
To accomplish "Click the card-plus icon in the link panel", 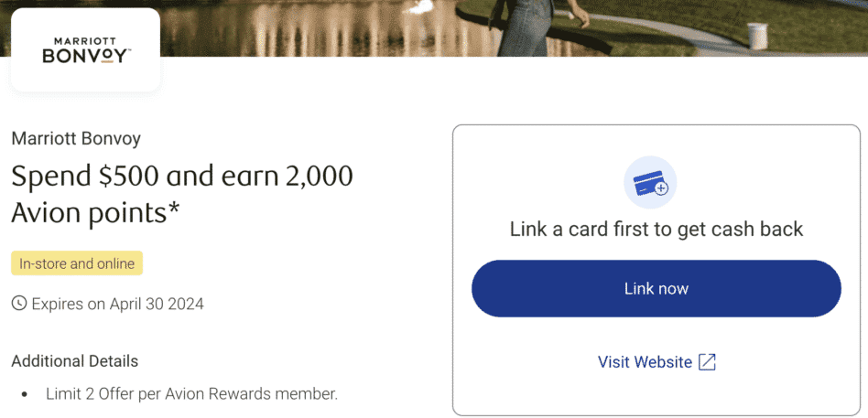I will point(649,183).
